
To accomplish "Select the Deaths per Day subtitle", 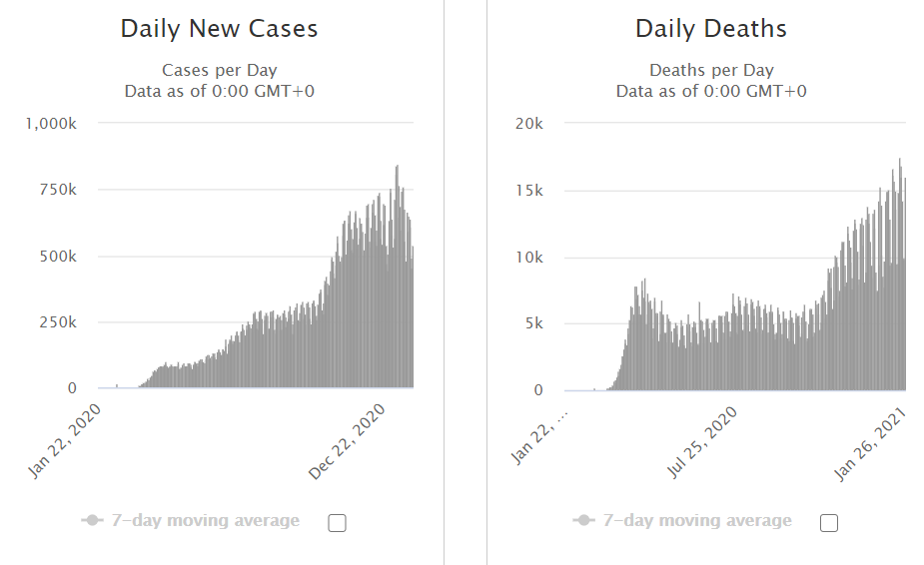I will coord(711,70).
